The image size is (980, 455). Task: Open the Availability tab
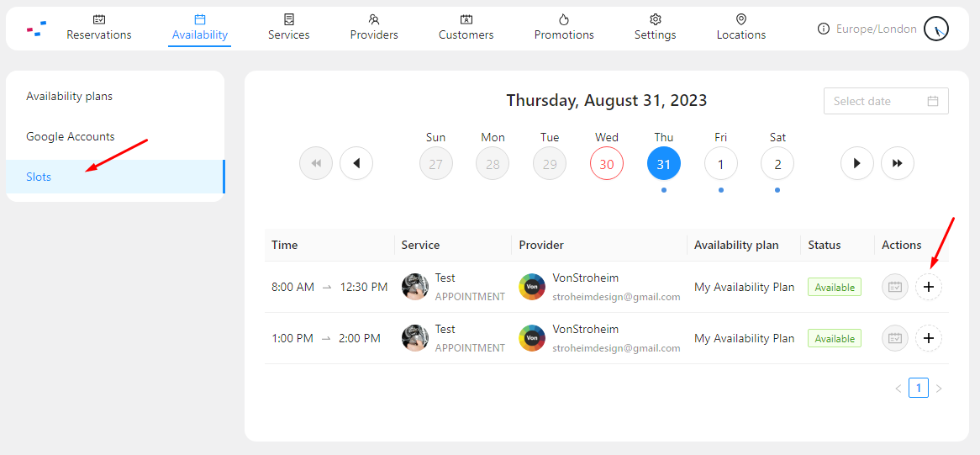tap(199, 28)
